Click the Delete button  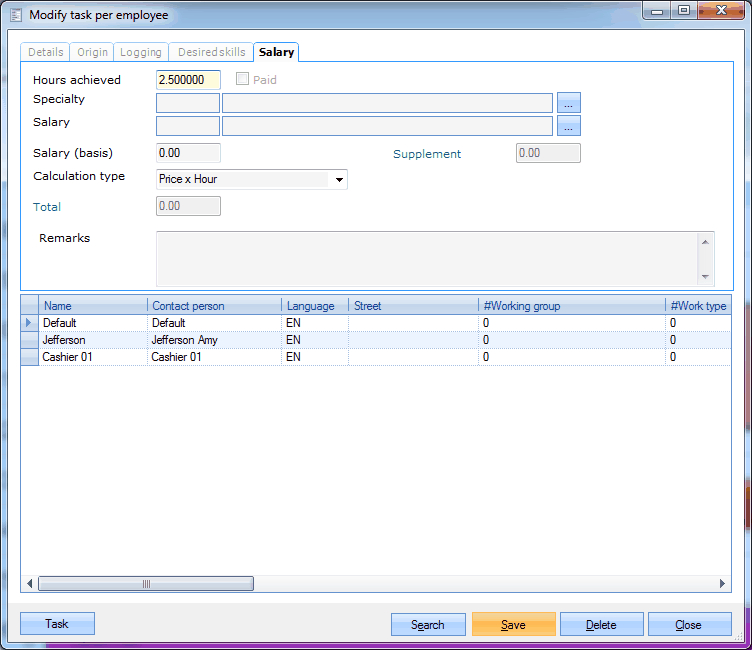[x=601, y=625]
